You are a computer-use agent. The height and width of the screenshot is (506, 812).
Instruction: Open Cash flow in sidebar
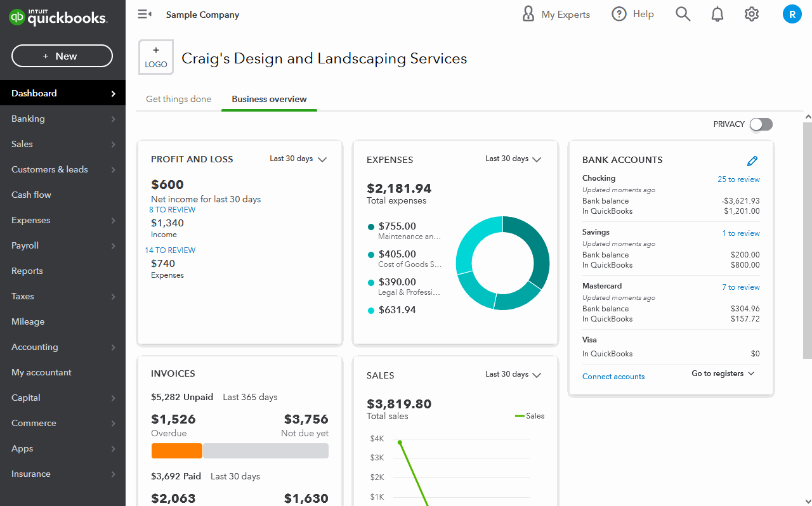(x=63, y=195)
